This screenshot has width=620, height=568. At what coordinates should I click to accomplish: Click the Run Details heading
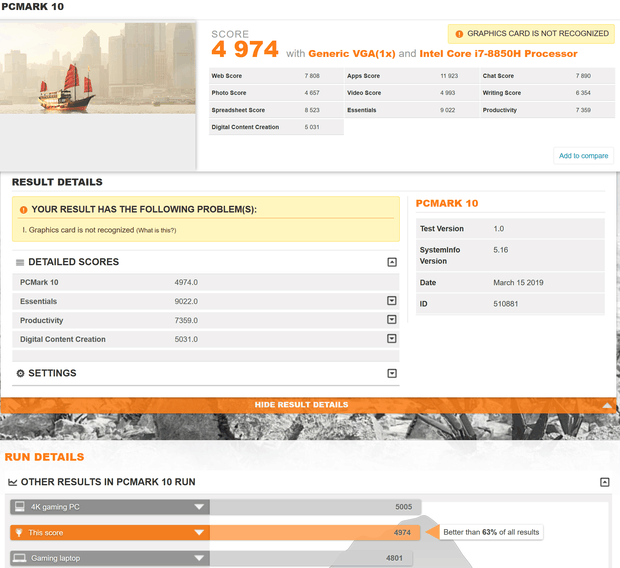point(44,457)
